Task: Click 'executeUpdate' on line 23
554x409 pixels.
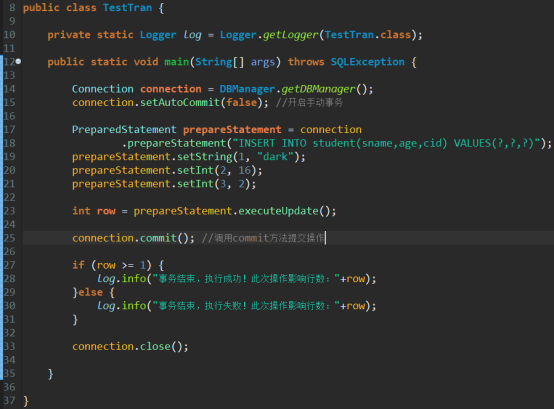Action: click(x=278, y=211)
